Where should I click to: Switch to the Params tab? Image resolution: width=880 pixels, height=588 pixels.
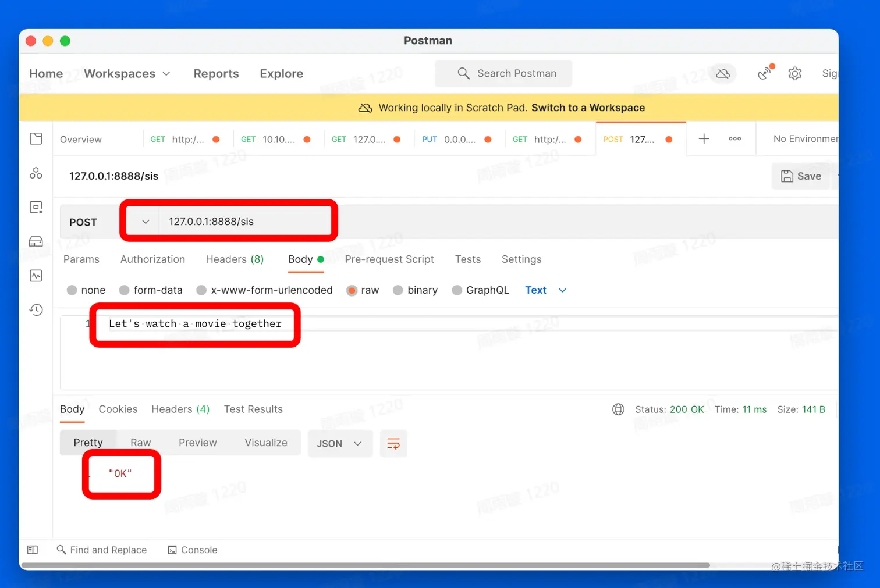click(81, 259)
